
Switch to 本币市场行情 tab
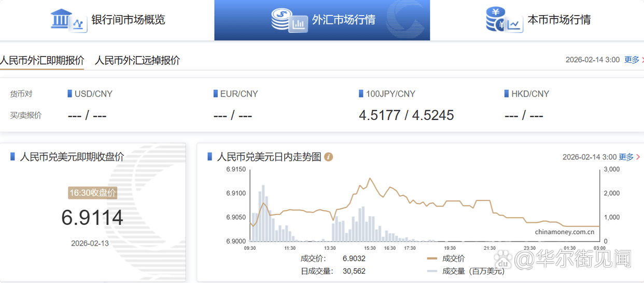point(559,20)
